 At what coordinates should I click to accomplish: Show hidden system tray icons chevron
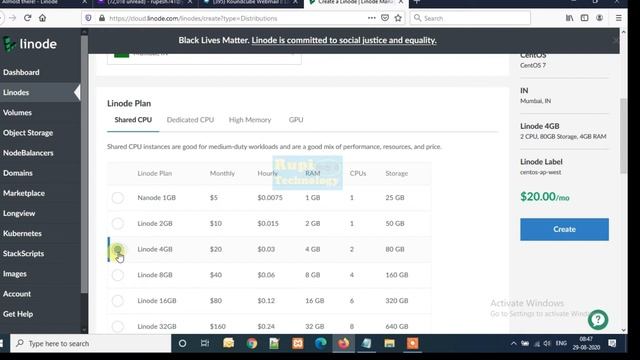click(513, 344)
